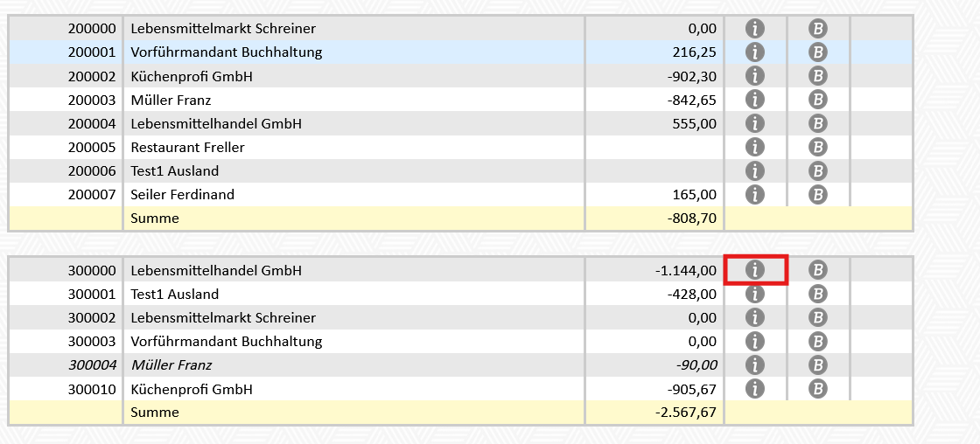Open B icon for Müller Franz 300004

(817, 364)
